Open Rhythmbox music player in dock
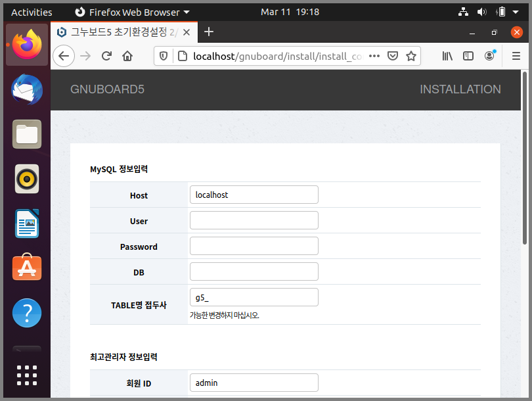 27,179
